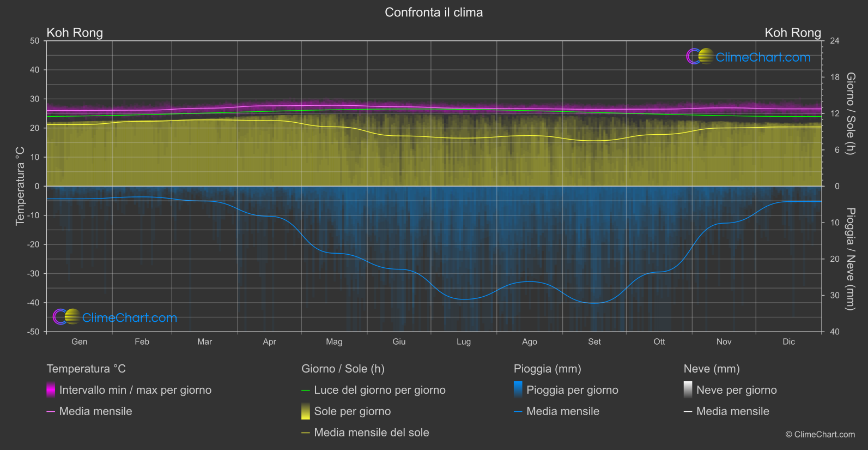Viewport: 868px width, 450px height.
Task: Click the Apr month label
Action: 269,341
